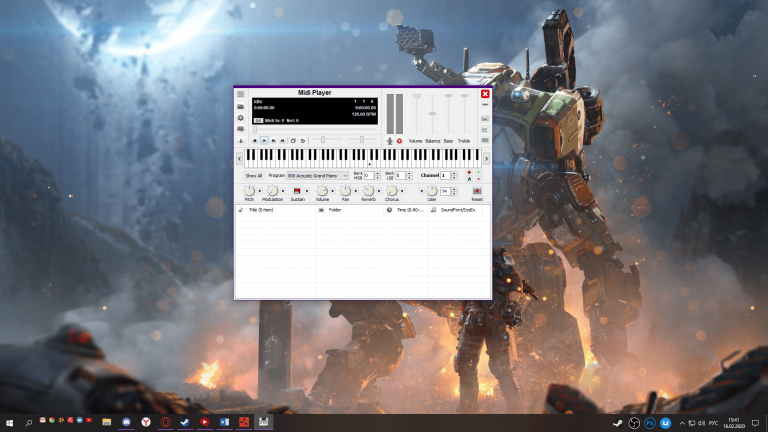
Task: Click the Show All button
Action: 253,175
